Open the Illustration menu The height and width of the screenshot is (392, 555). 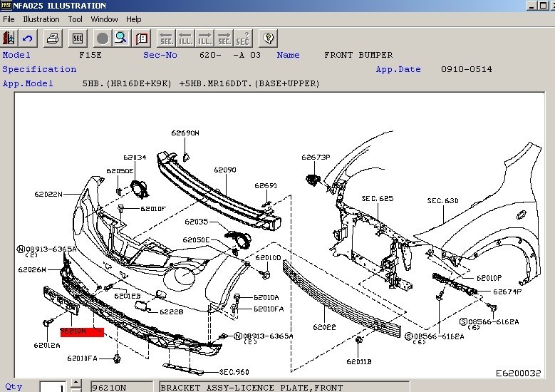(x=41, y=19)
